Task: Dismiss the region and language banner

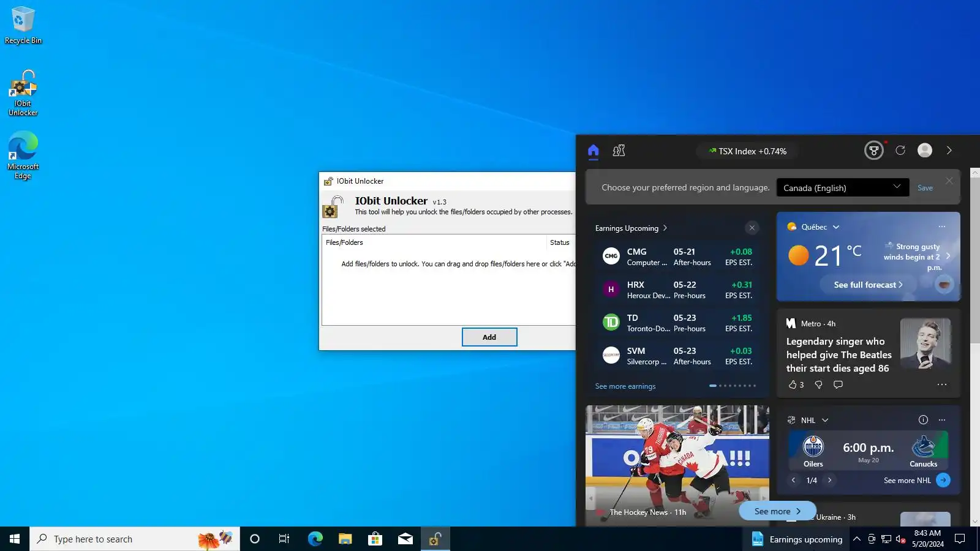Action: point(949,181)
